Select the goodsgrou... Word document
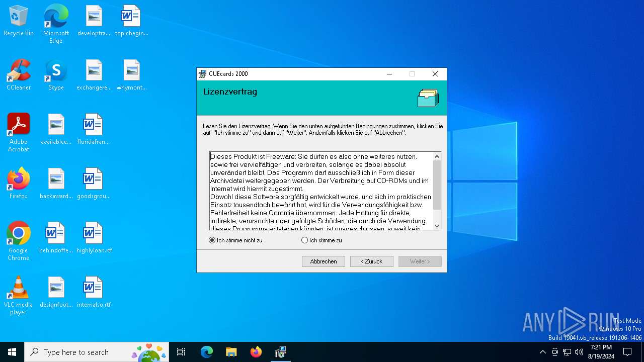Image resolution: width=644 pixels, height=362 pixels. point(94,184)
